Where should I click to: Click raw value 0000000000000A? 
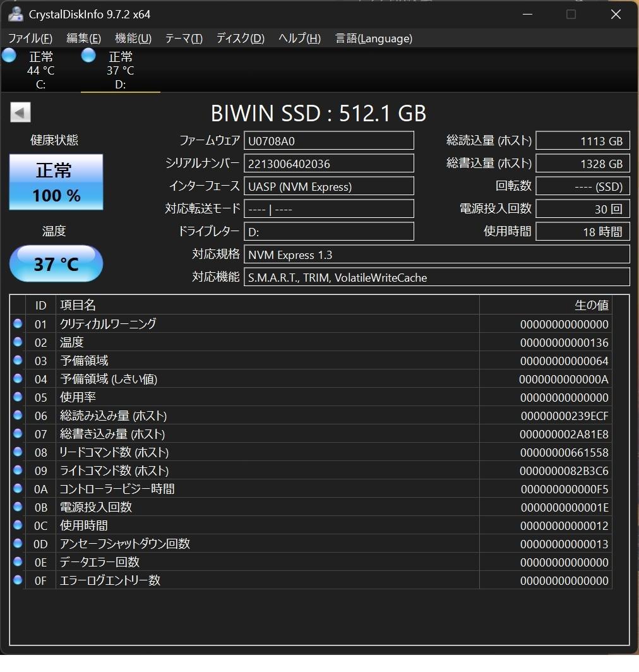[564, 380]
